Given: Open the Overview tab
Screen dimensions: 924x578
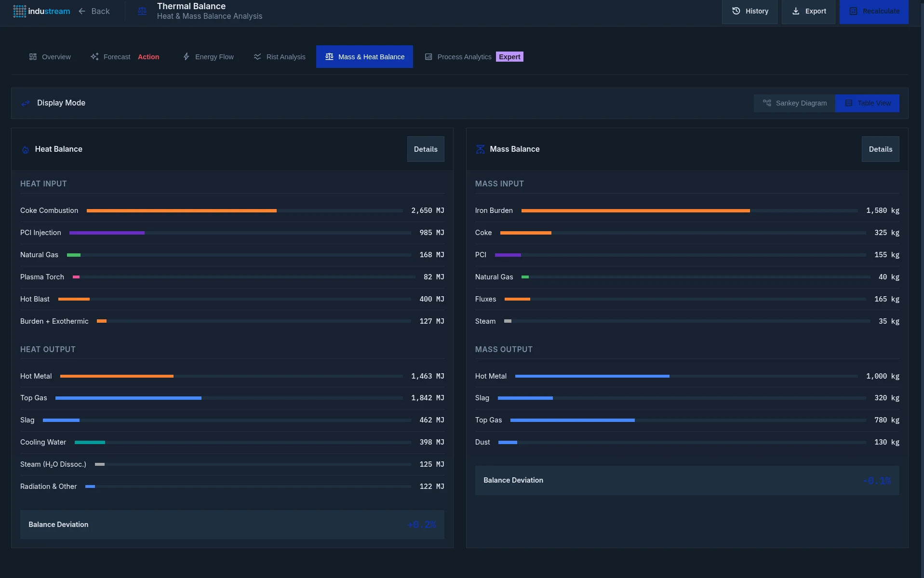Looking at the screenshot, I should pyautogui.click(x=50, y=57).
